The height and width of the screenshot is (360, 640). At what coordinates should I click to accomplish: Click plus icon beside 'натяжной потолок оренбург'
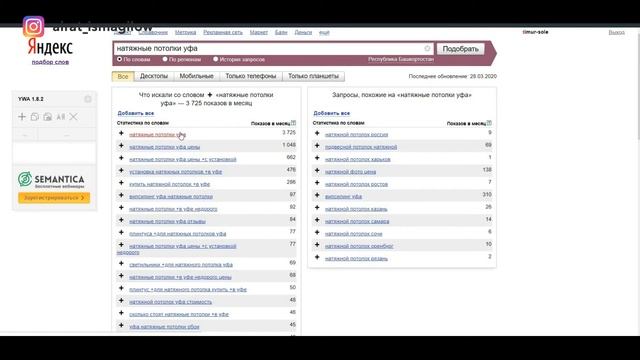click(x=317, y=245)
